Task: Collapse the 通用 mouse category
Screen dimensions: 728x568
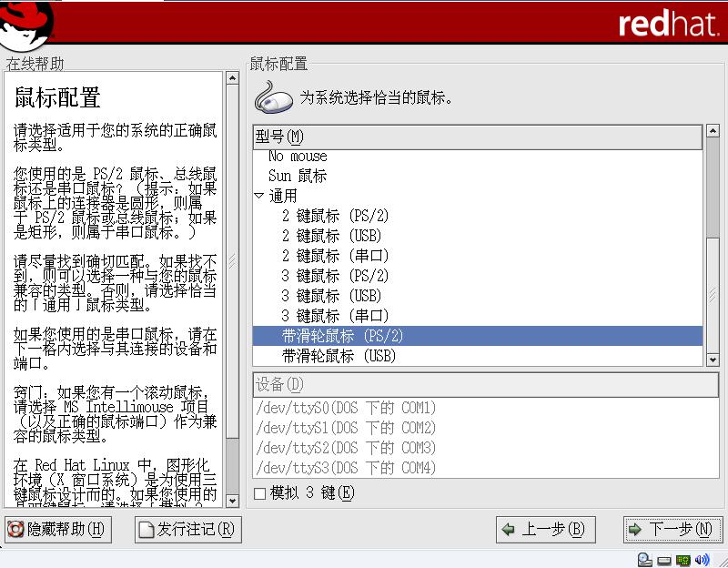Action: pyautogui.click(x=259, y=196)
